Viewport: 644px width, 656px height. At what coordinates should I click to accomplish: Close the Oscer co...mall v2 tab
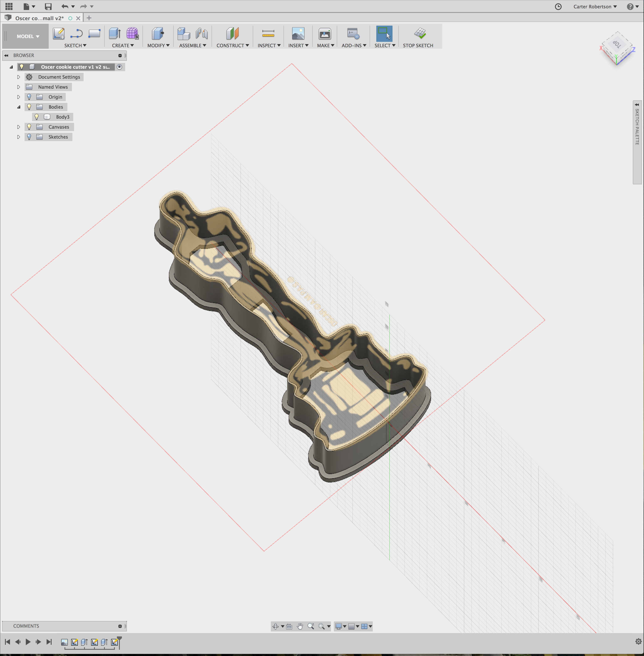pos(78,18)
